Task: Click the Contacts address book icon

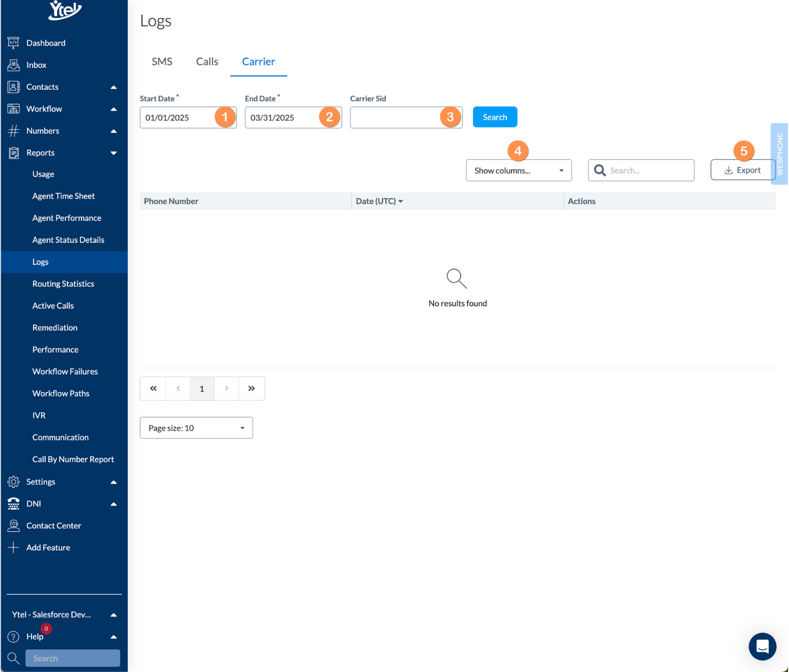Action: 13,87
